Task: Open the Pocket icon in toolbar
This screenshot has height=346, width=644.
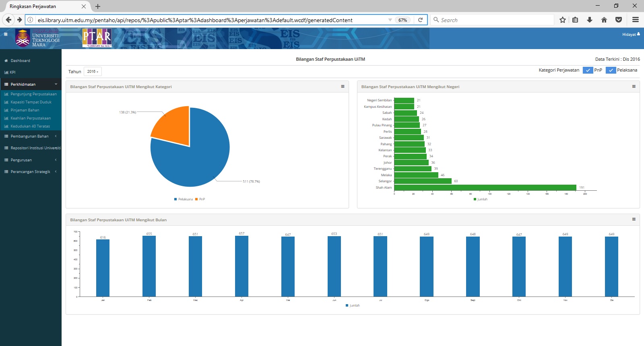Action: [x=619, y=20]
